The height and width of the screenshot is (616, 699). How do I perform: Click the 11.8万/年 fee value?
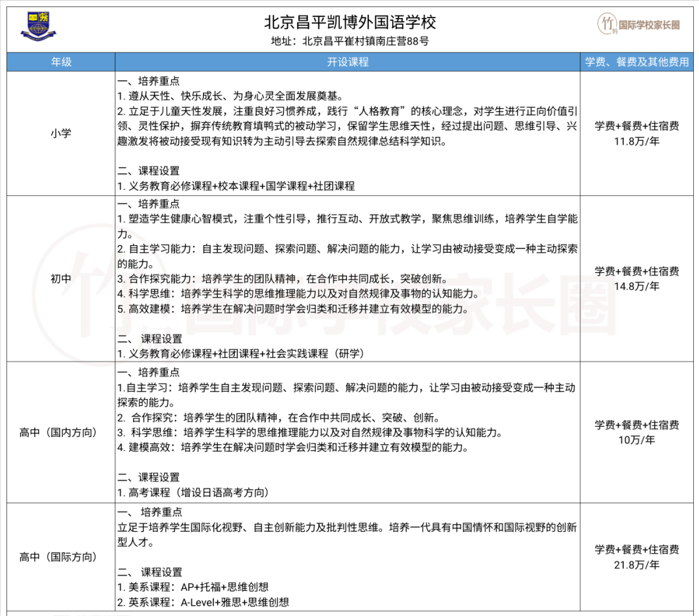coord(637,141)
